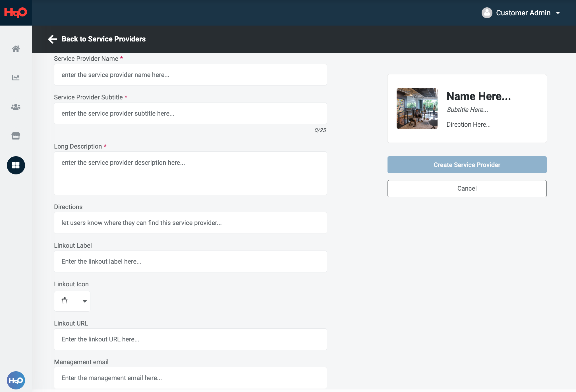Viewport: 576px width, 392px height.
Task: Click into the Long Description textarea
Action: (x=190, y=173)
